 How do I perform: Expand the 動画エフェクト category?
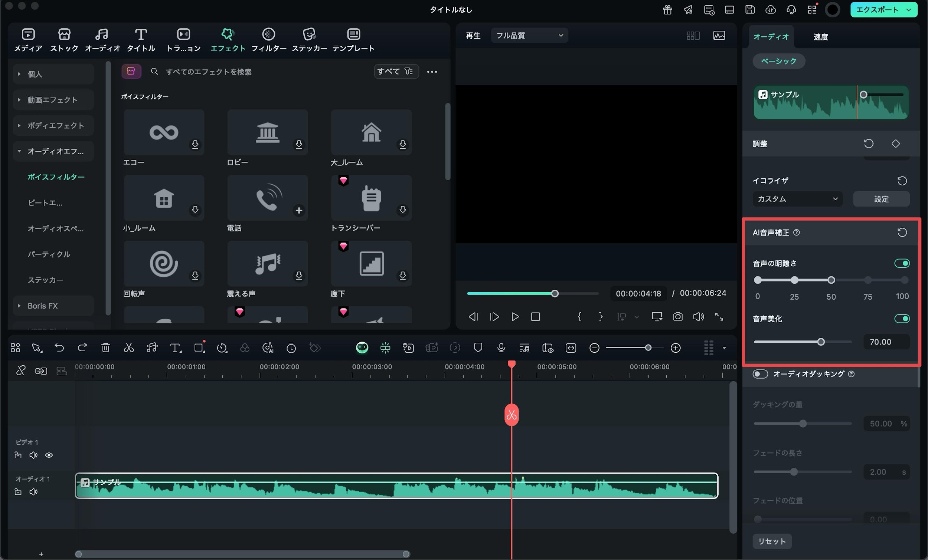coord(53,100)
